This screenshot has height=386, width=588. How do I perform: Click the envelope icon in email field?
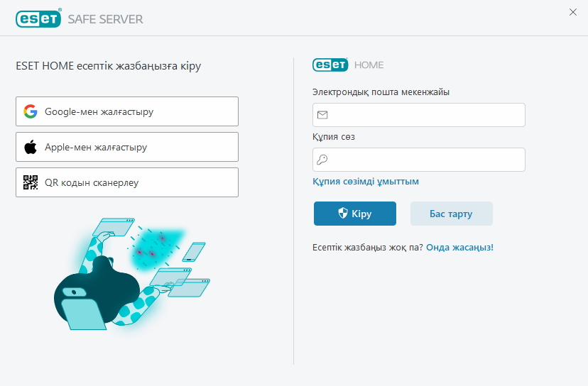pos(322,115)
